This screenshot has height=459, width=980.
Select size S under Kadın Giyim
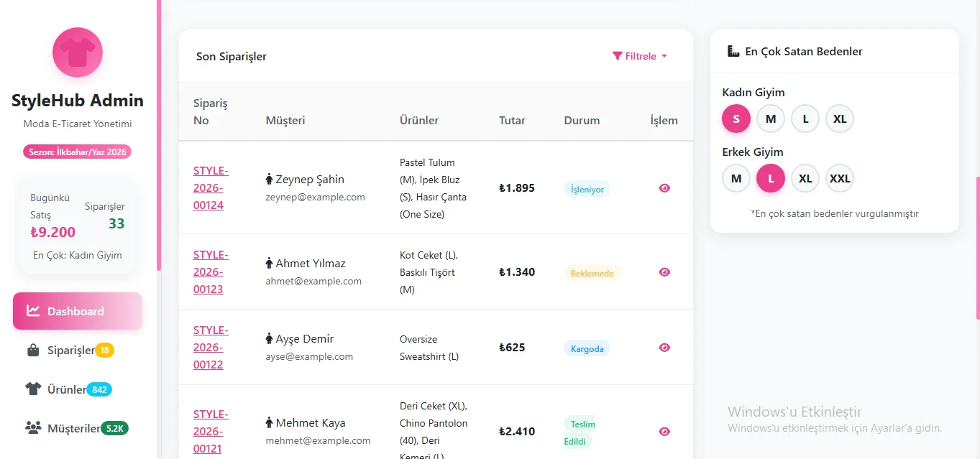[x=736, y=119]
